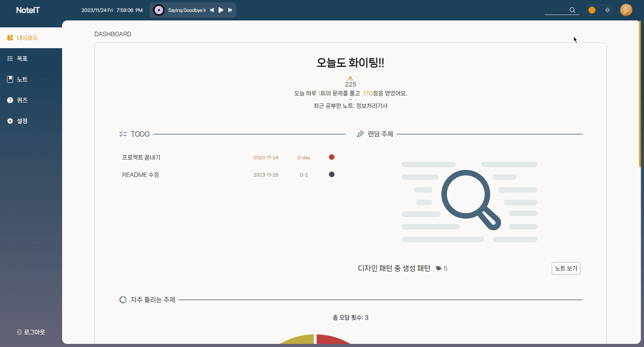Open the 설정 settings page
Screen dimensions: 644x347
pos(22,121)
